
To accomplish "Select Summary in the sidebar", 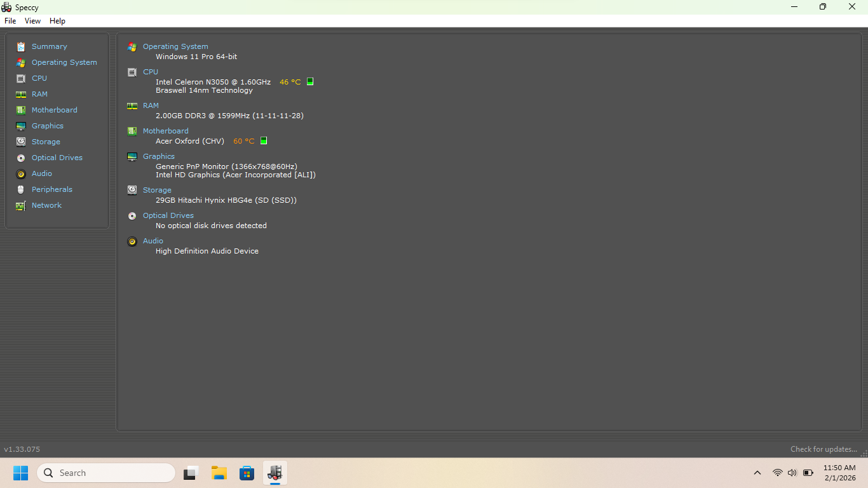I will pyautogui.click(x=50, y=46).
